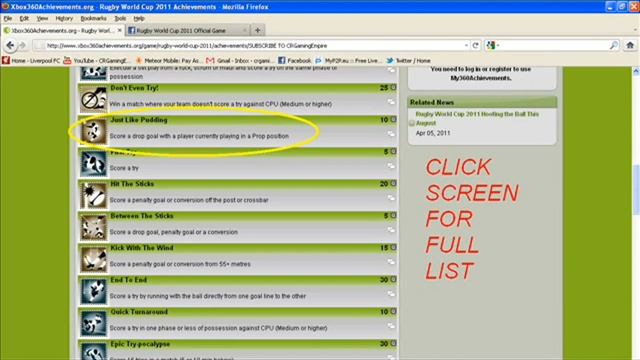
Task: Open the search engine selector dropdown
Action: (493, 45)
